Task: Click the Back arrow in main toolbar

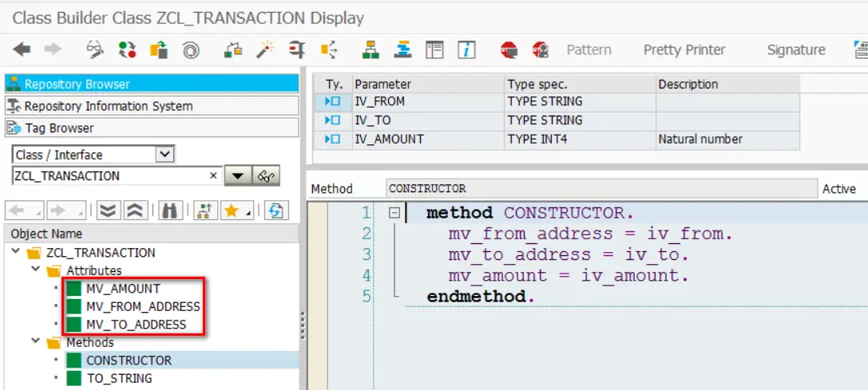Action: click(22, 49)
